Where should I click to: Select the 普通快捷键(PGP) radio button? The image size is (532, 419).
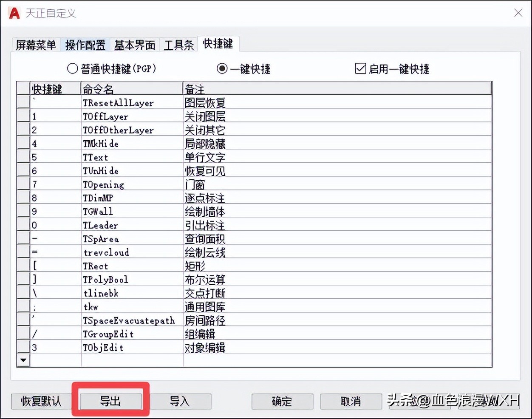click(112, 68)
